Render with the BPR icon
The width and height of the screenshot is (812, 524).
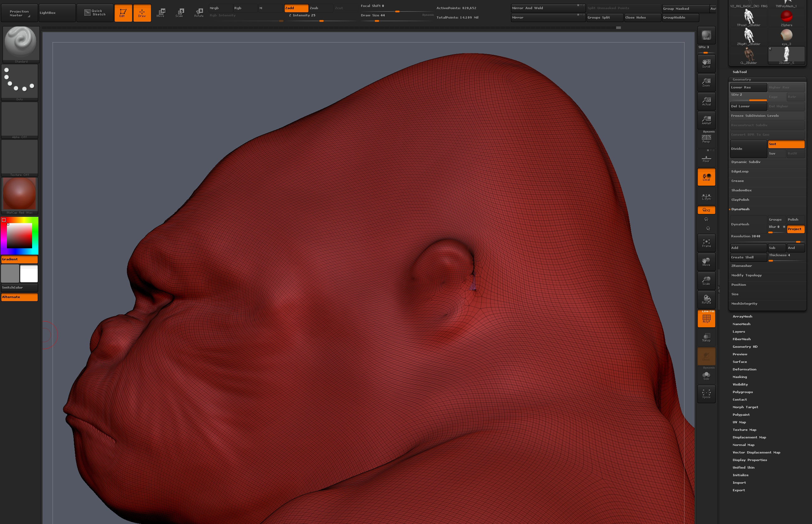(706, 35)
